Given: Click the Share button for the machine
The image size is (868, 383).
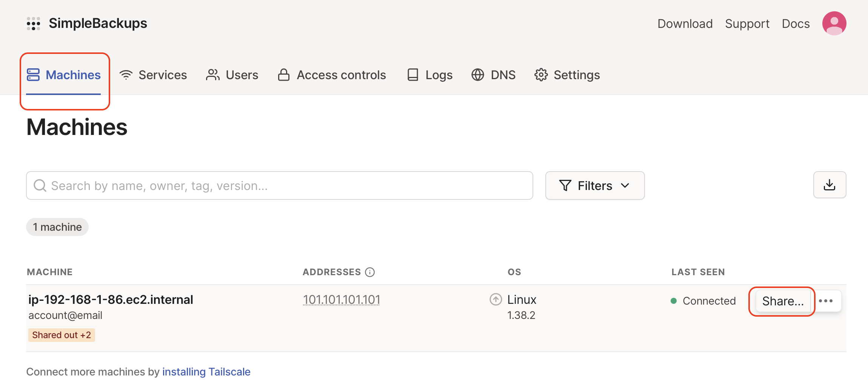Looking at the screenshot, I should point(782,301).
